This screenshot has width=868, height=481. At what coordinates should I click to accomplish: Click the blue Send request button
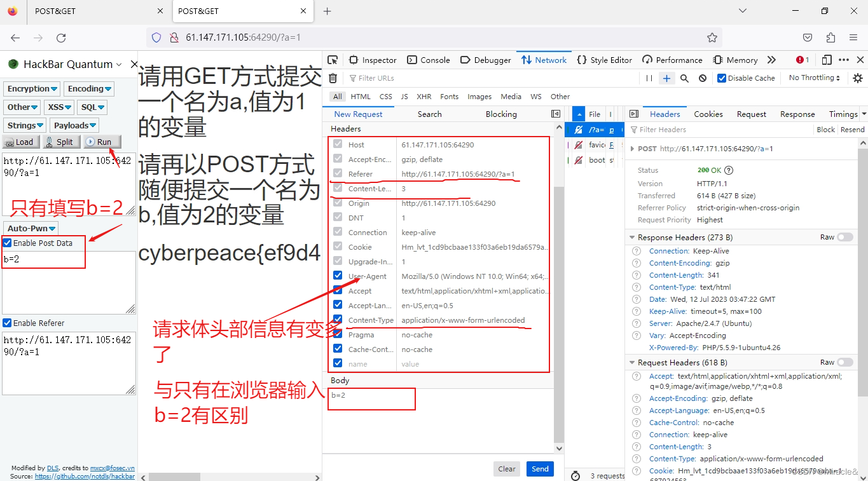(540, 469)
